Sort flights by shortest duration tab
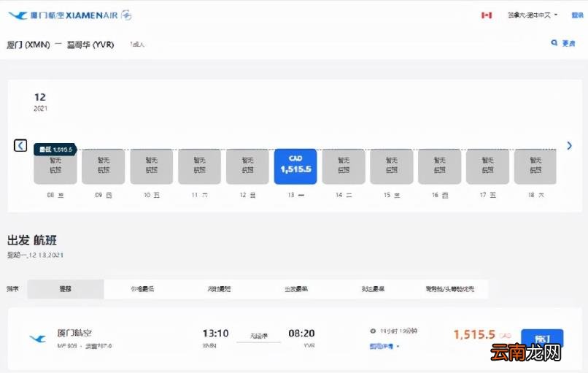The width and height of the screenshot is (588, 373). point(220,289)
